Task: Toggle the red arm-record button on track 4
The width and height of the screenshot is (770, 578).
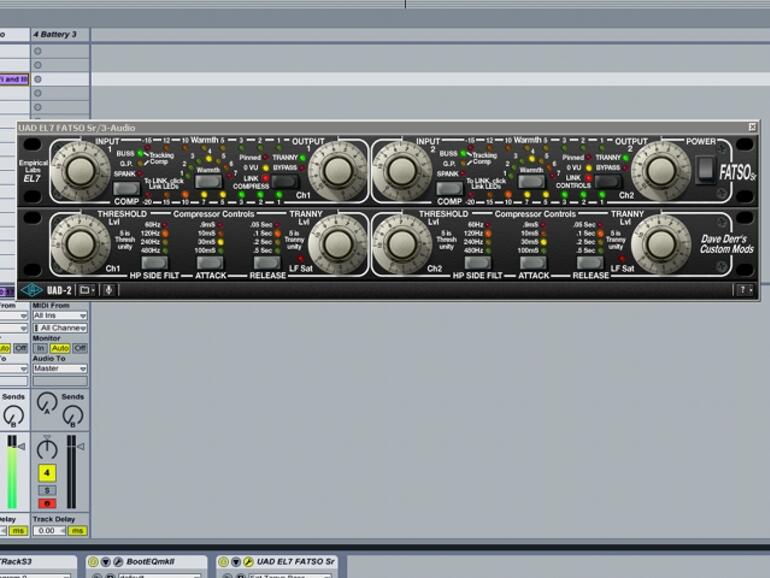Action: (47, 503)
